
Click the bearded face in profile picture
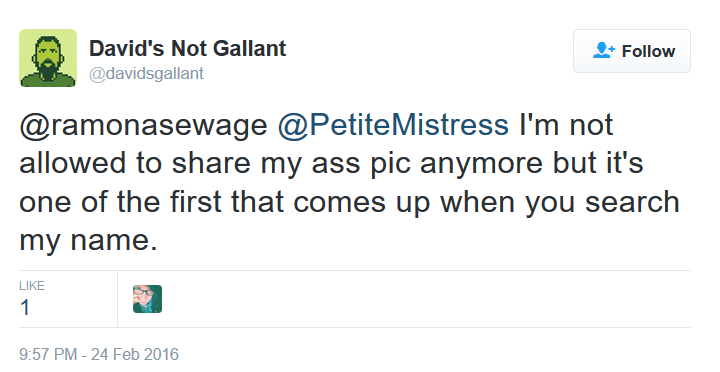48,57
